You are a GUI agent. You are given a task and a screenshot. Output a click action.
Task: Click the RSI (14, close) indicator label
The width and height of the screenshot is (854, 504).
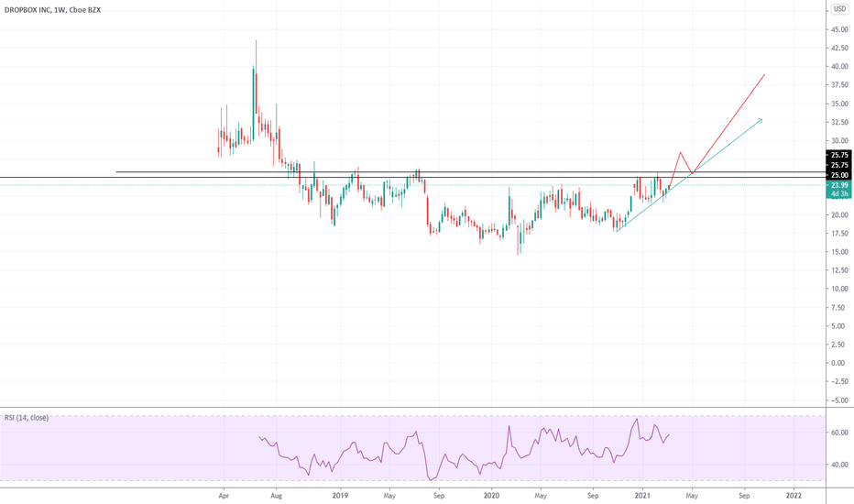pyautogui.click(x=27, y=417)
